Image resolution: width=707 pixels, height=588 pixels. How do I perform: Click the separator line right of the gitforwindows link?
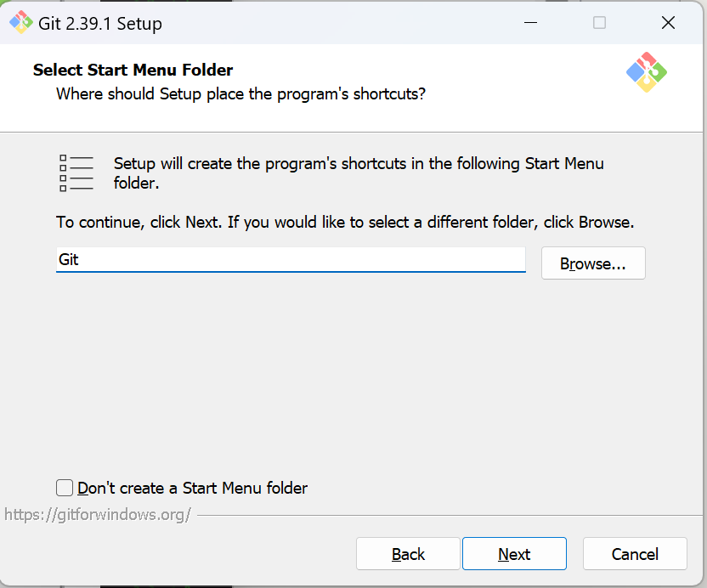tap(442, 514)
